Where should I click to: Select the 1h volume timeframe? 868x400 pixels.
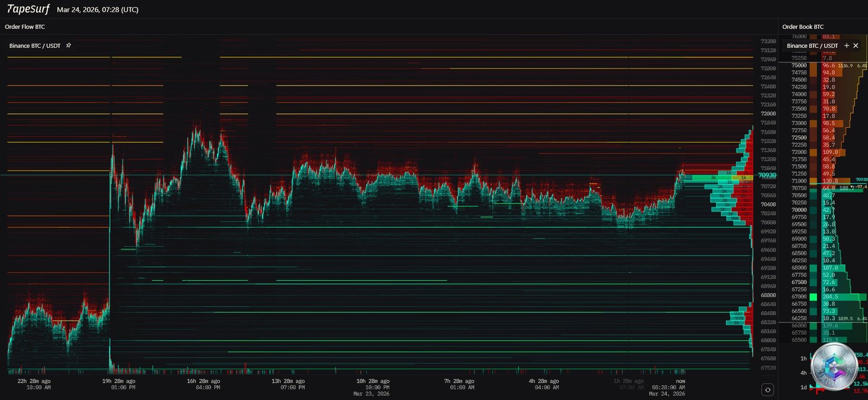click(x=803, y=358)
